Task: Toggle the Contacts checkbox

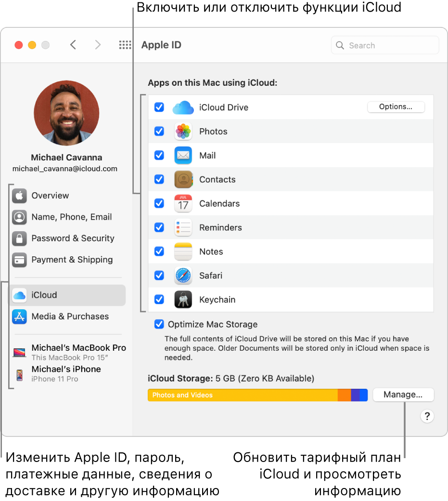Action: click(x=159, y=179)
